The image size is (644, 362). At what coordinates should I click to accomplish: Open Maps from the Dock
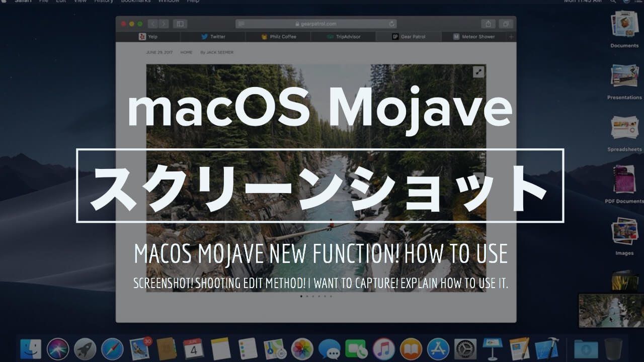pos(275,348)
